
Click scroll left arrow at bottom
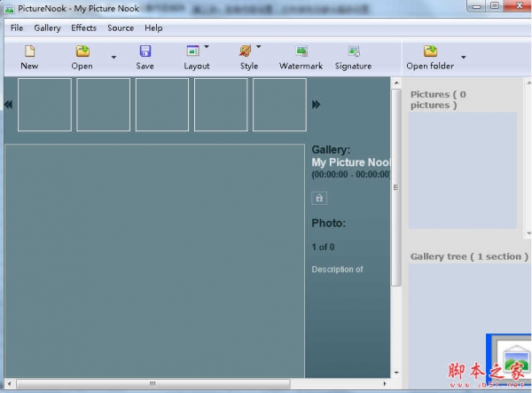click(10, 384)
